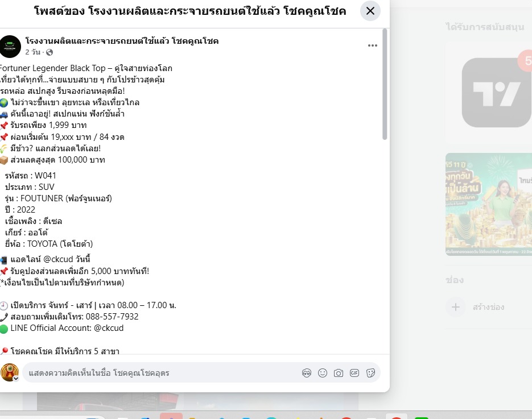Click the 'ได้รับการสนับสนุน' sponsored heading
Viewport: 532px width, 419px height.
point(485,27)
